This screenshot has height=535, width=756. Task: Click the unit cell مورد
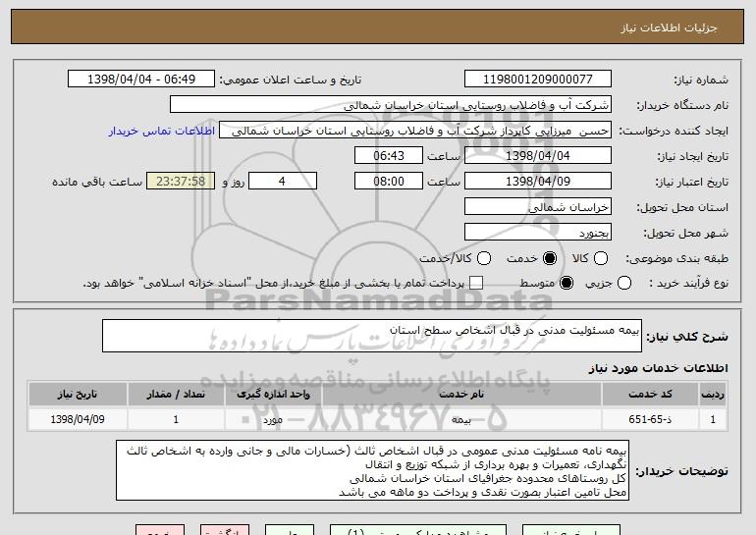tap(273, 419)
